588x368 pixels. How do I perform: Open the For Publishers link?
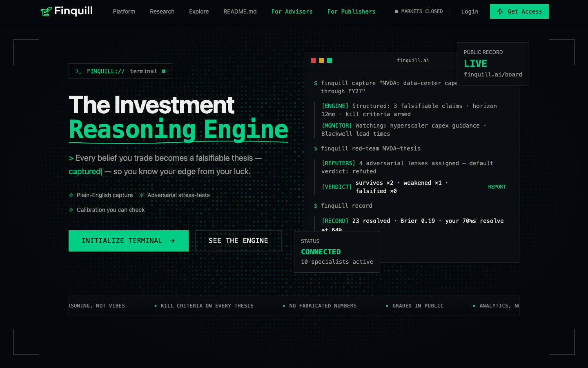[351, 11]
